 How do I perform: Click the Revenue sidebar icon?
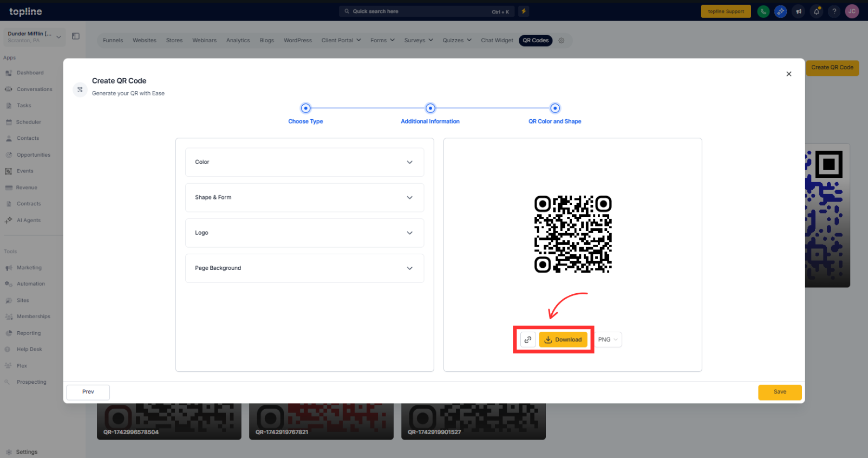9,188
